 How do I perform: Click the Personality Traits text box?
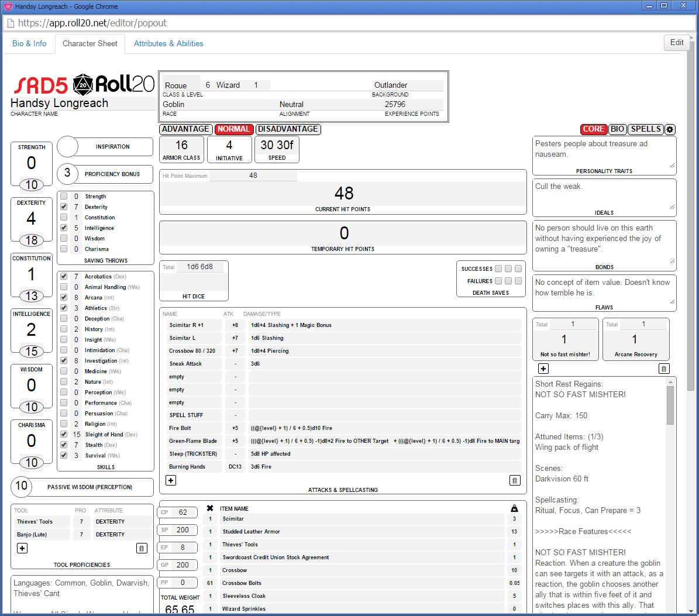click(x=604, y=153)
